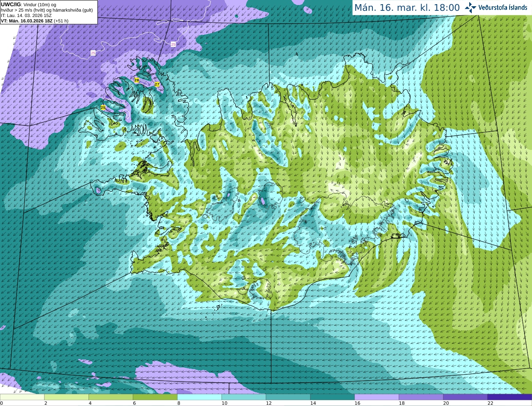
Task: Click the 10–12 m/s light turquoise legend swatch
Action: (x=244, y=397)
